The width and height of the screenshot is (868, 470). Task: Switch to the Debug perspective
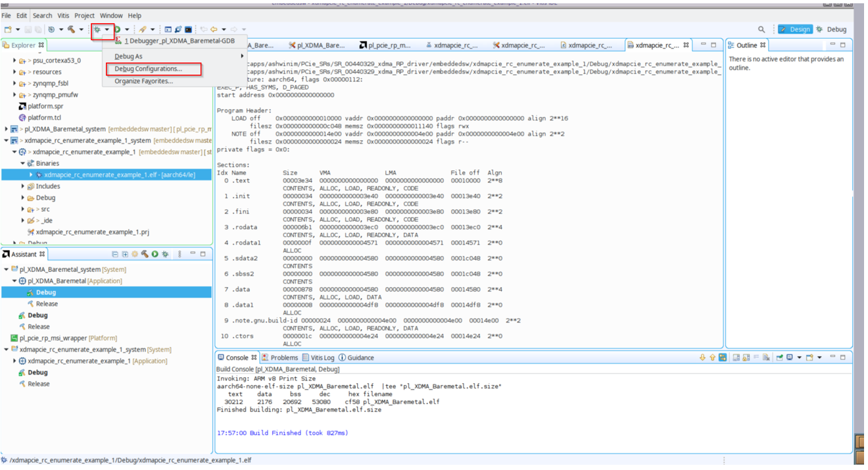click(x=831, y=30)
